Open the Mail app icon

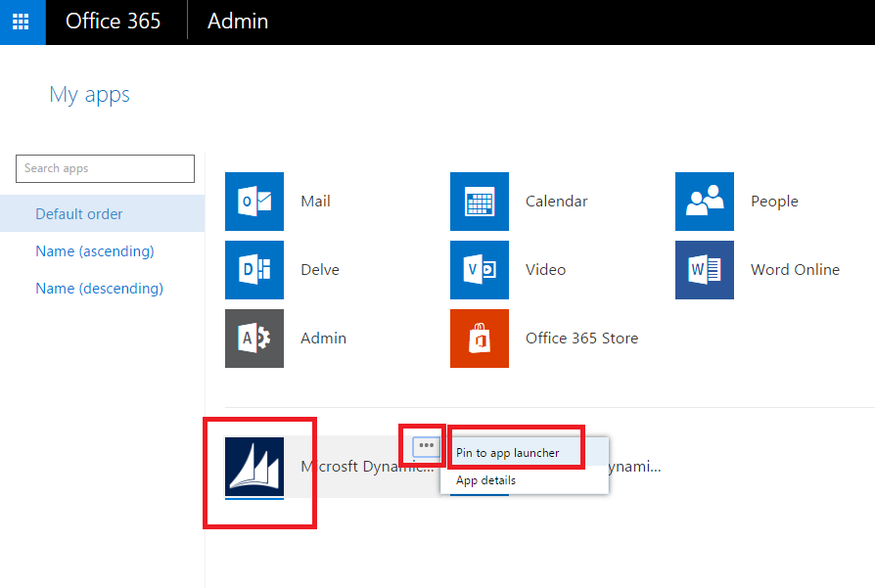pos(254,202)
